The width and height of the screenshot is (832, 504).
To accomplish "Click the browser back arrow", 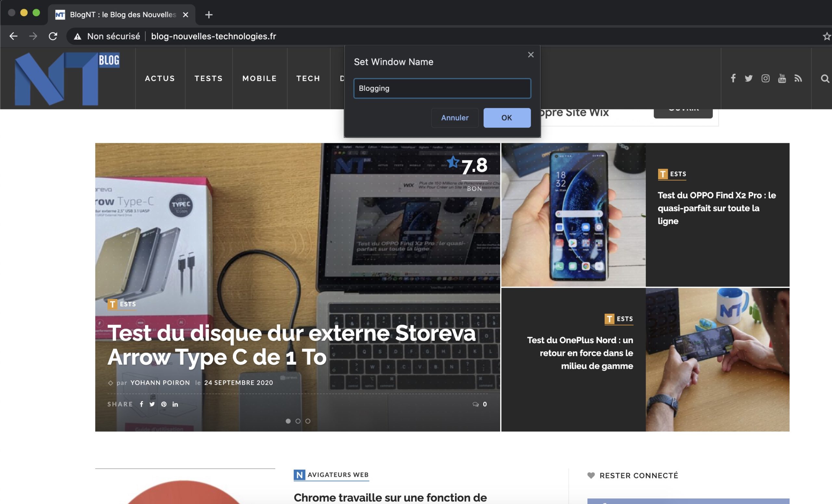I will [x=14, y=36].
